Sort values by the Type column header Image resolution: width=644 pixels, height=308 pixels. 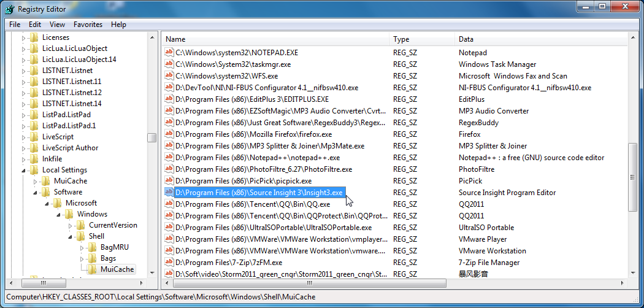click(x=422, y=39)
